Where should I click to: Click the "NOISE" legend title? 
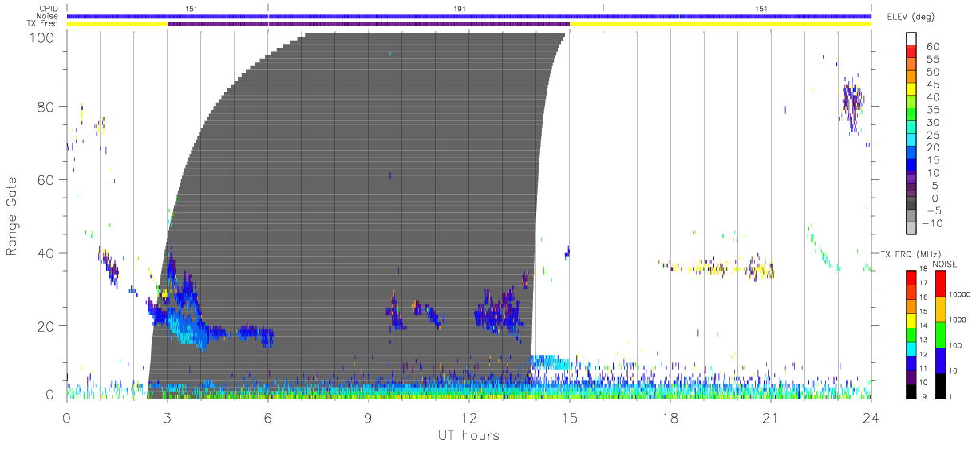point(944,264)
